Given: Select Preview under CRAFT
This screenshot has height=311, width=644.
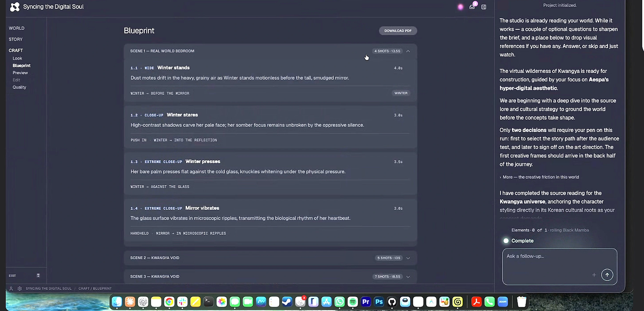Looking at the screenshot, I should (20, 73).
